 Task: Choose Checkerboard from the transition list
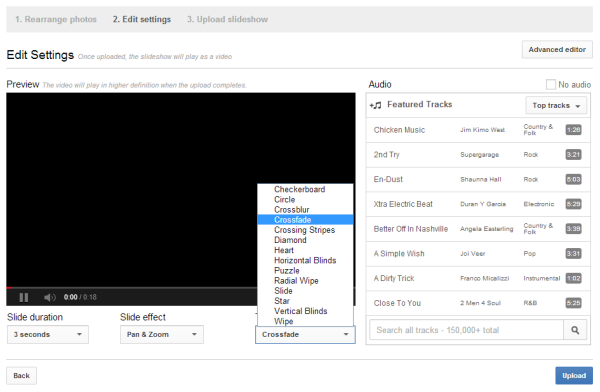305,189
